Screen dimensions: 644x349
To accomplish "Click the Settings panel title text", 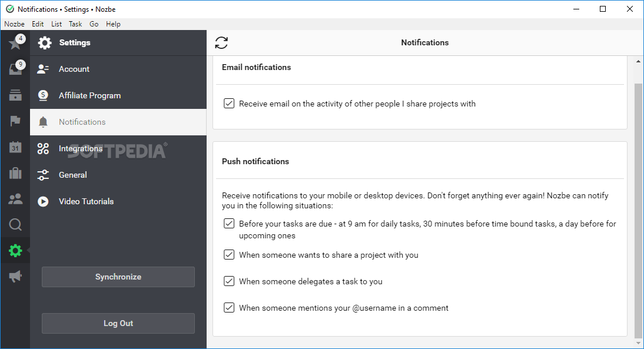I will pyautogui.click(x=75, y=43).
